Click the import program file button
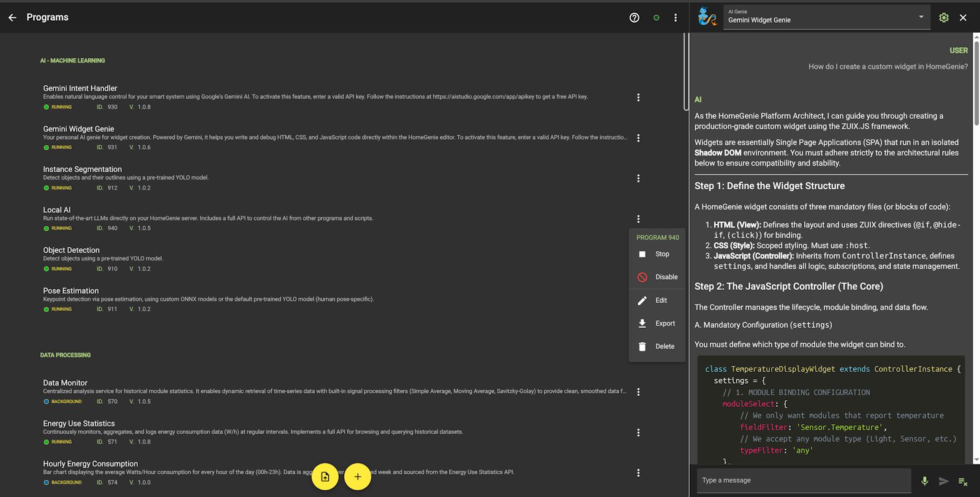 click(x=325, y=477)
